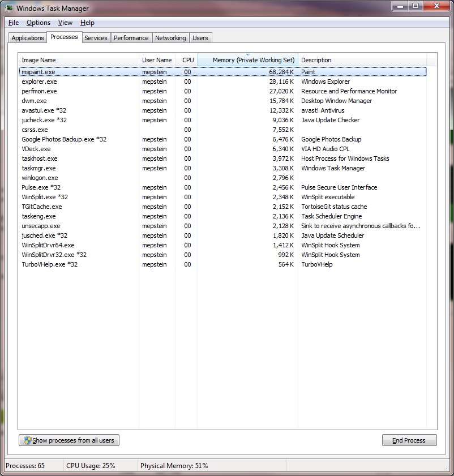Click Host Process for Windows Tasks description
Viewport: 454px width, 476px height.
(x=345, y=159)
